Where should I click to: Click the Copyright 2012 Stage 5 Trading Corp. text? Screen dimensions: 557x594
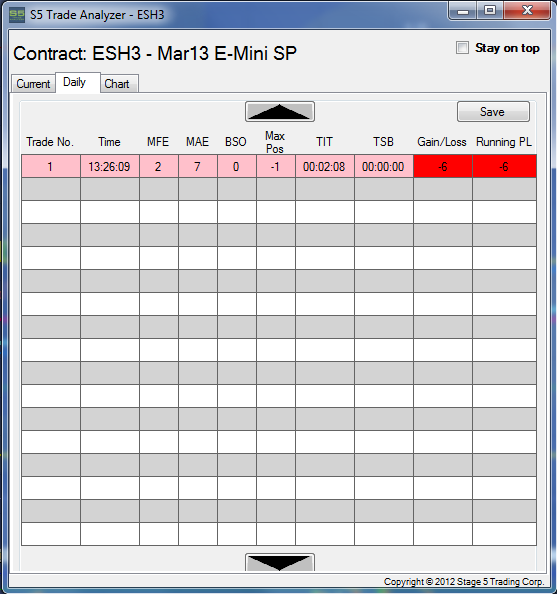[464, 582]
